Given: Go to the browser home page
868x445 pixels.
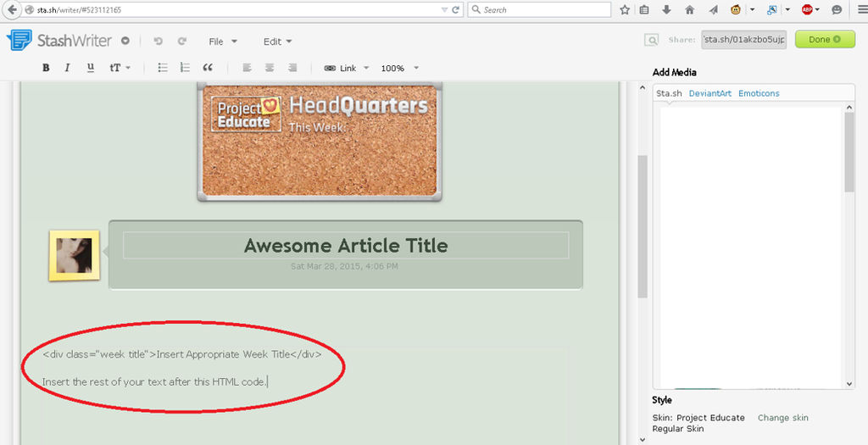Looking at the screenshot, I should coord(690,9).
